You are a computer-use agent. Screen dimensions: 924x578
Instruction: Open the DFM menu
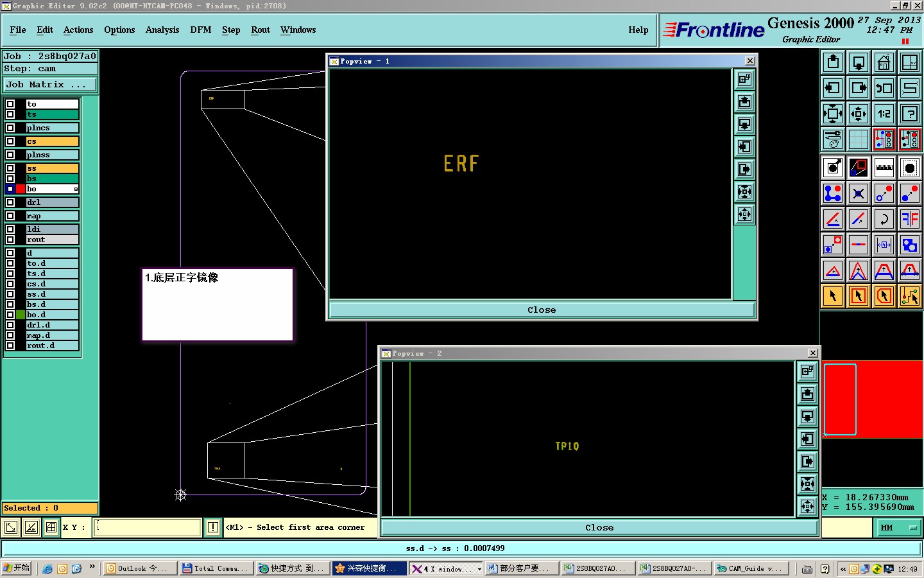[x=201, y=30]
